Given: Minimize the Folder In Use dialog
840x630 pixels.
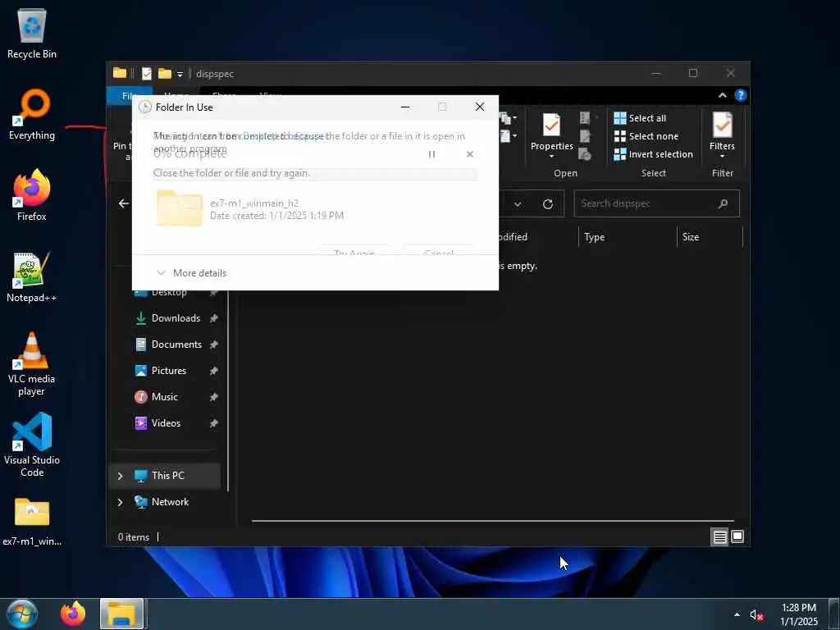Looking at the screenshot, I should point(405,107).
